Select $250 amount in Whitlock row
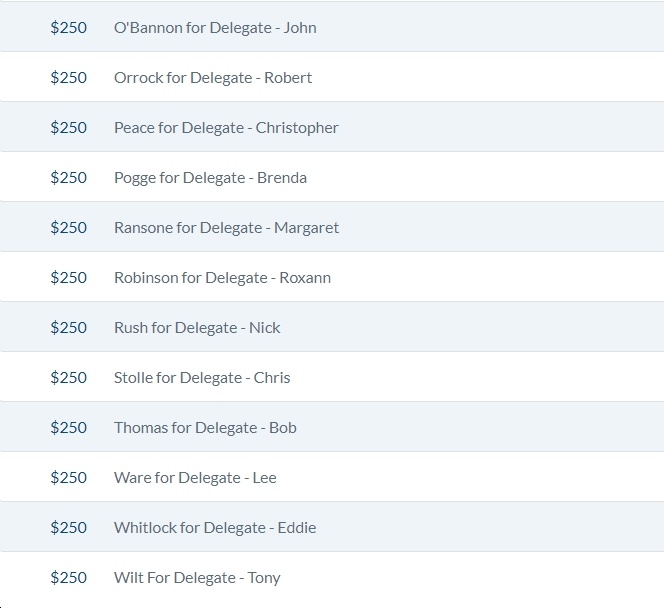The width and height of the screenshot is (664, 608). coord(69,528)
